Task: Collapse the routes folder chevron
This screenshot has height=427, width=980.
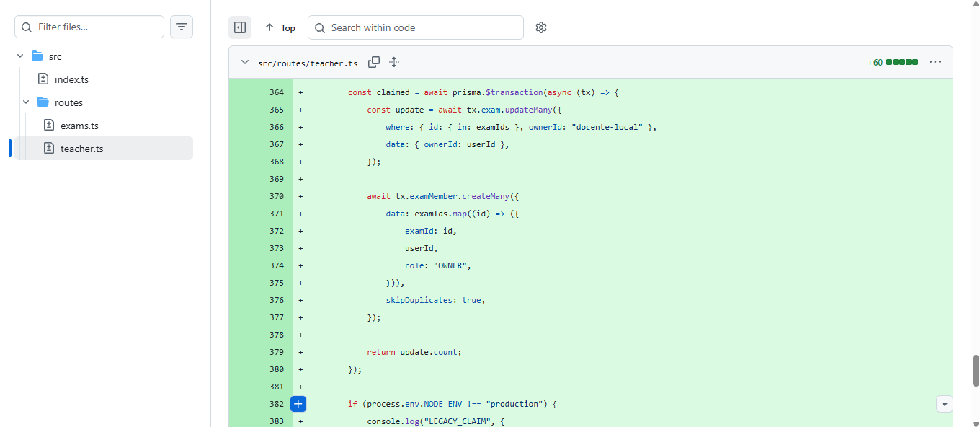Action: pyautogui.click(x=26, y=102)
